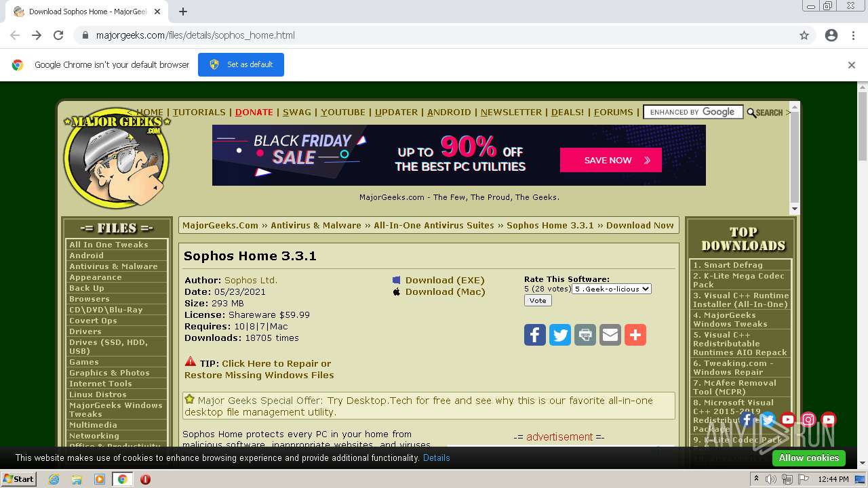
Task: Open a new tab with the plus icon
Action: 183,12
